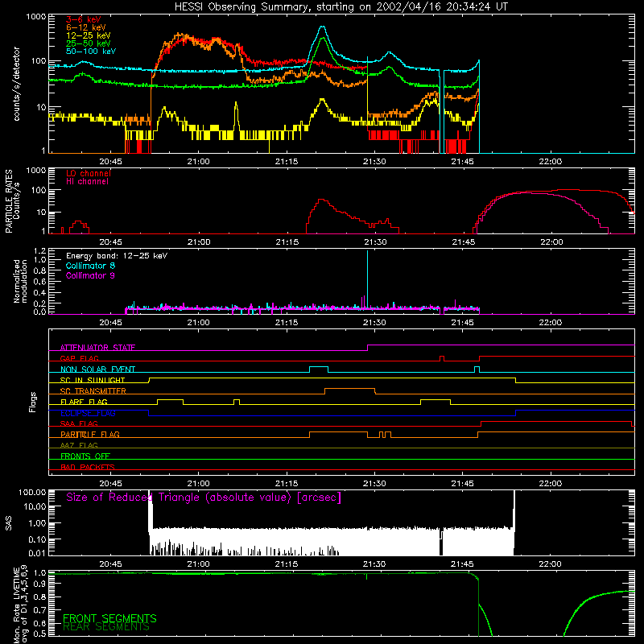This screenshot has height=644, width=644.
Task: Click the ATTENUATOR STATE flag label
Action: [97, 348]
